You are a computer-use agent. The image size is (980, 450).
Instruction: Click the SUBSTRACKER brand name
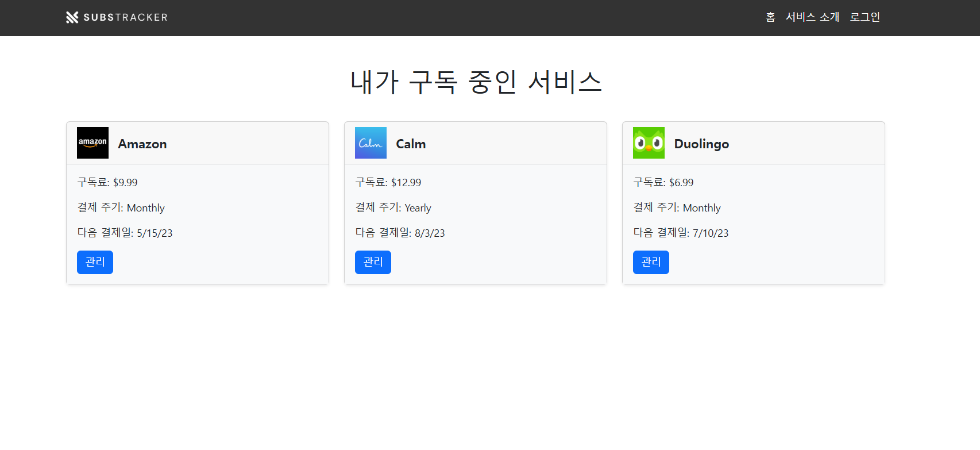[x=125, y=17]
